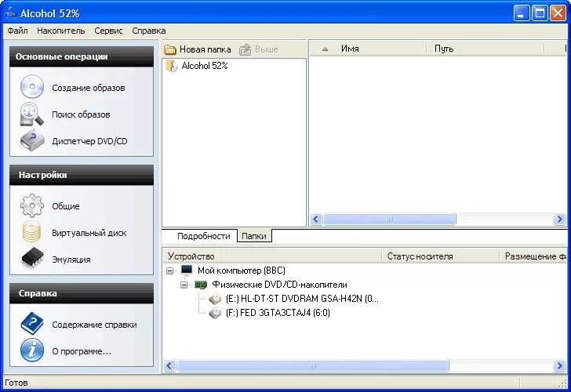Sort by the Путь column header
This screenshot has height=392, width=571.
pyautogui.click(x=485, y=49)
